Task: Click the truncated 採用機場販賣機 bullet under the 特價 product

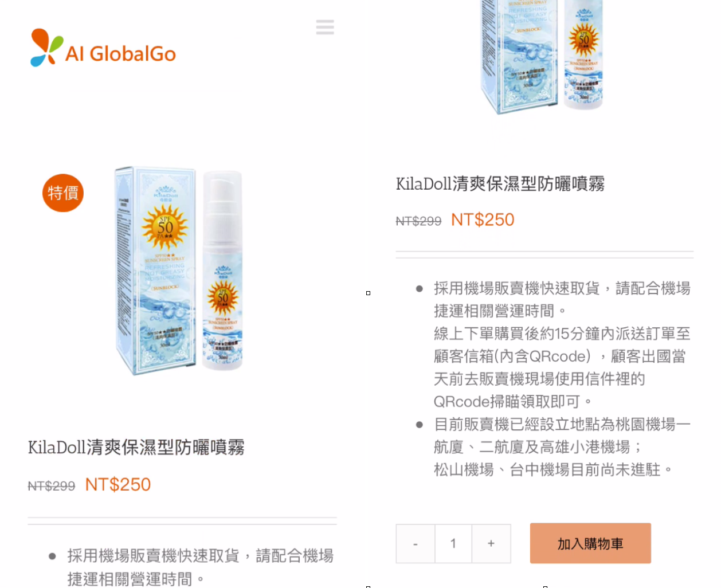Action: [x=201, y=567]
